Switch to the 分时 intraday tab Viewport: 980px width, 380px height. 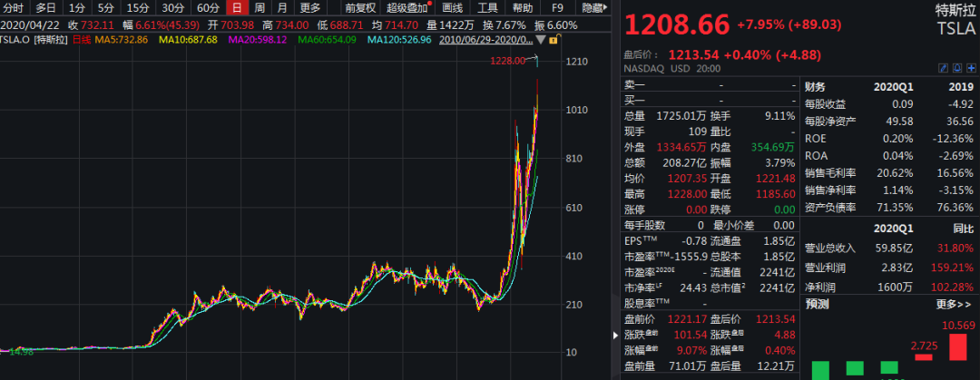tap(14, 7)
